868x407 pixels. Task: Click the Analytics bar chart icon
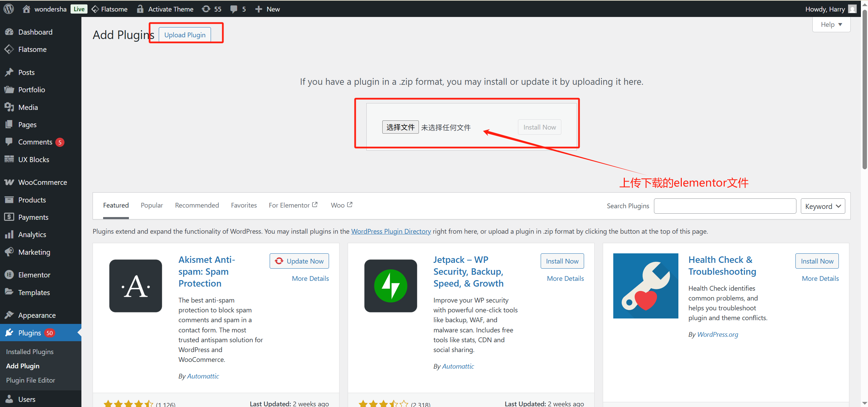9,234
